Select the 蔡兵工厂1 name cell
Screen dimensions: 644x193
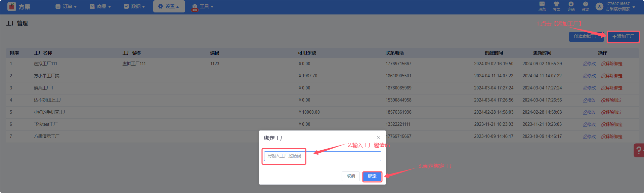[43, 88]
